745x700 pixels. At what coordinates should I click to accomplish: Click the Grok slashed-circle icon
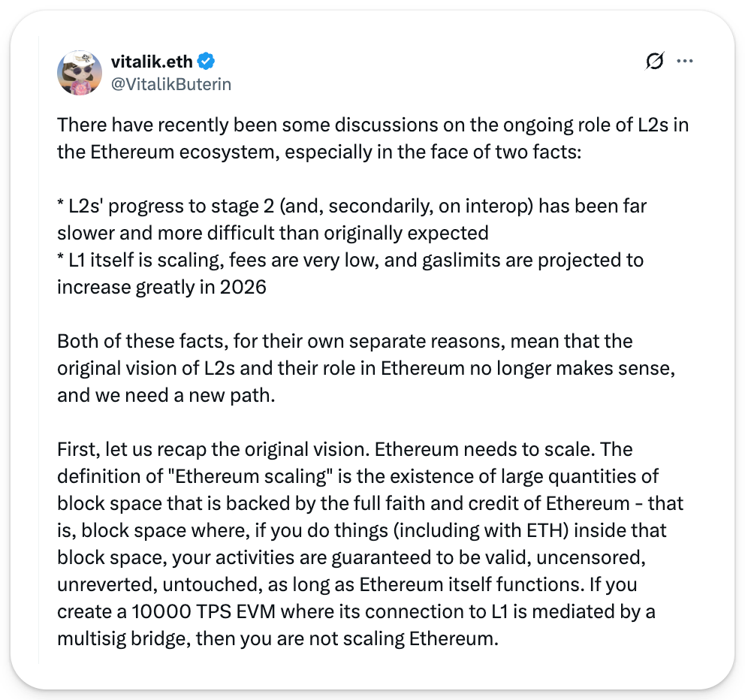pyautogui.click(x=654, y=62)
